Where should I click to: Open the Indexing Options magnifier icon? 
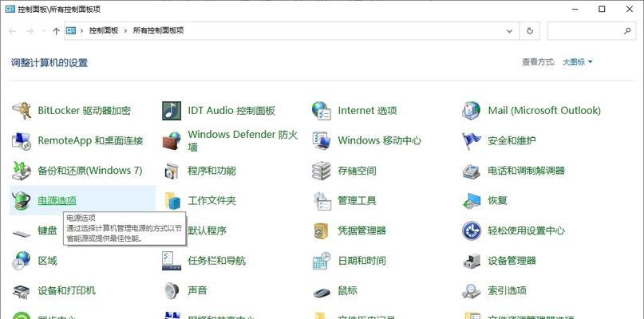471,291
